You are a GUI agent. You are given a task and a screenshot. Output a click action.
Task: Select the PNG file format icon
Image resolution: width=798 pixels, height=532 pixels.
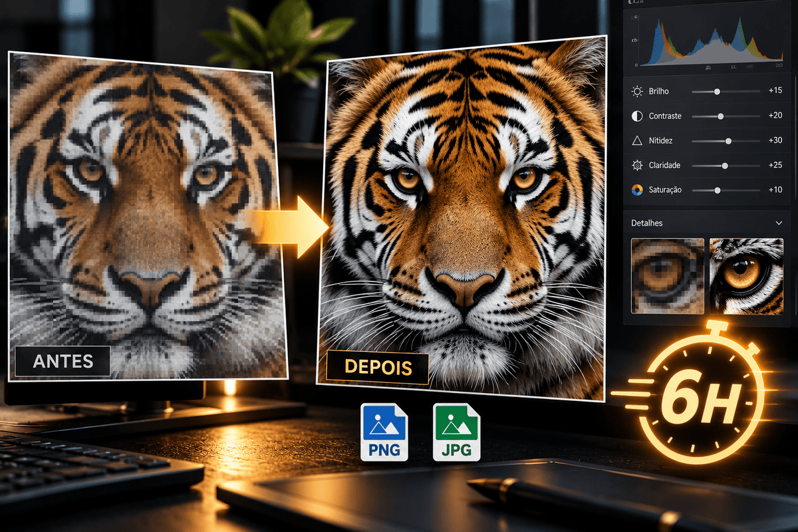coord(384,432)
